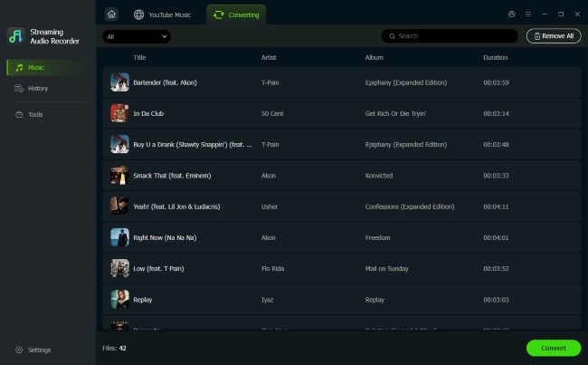
Task: Click the Files: 42 counter
Action: pos(114,348)
